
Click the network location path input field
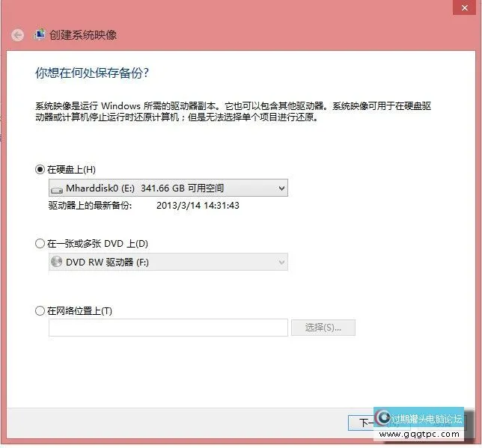click(x=168, y=328)
